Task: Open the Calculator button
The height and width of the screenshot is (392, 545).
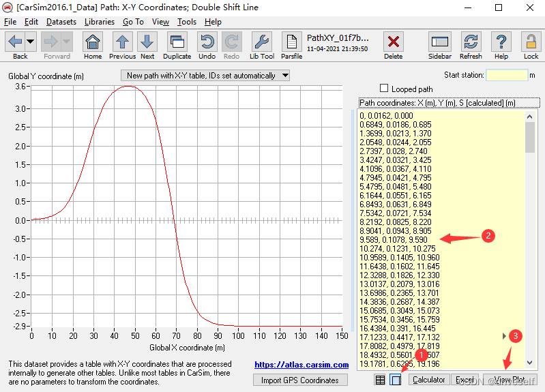Action: click(x=429, y=380)
